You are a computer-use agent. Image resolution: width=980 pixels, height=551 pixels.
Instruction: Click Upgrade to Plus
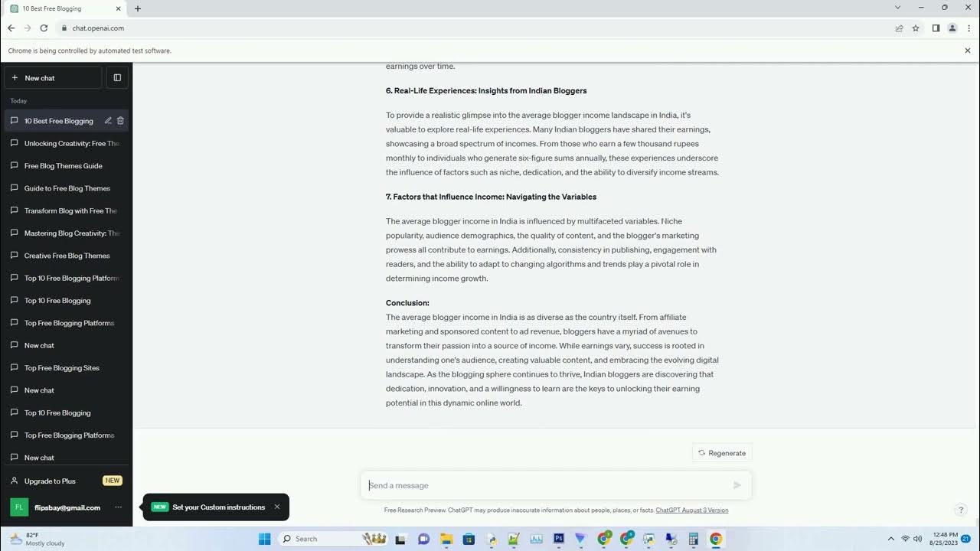[x=66, y=481]
